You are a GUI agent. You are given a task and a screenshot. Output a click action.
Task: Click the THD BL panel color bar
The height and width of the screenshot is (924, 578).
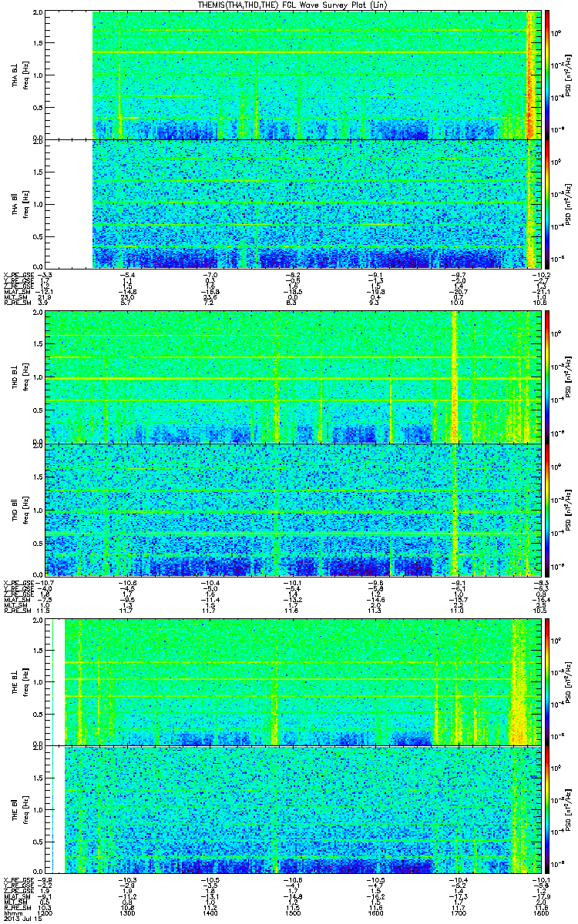(x=546, y=376)
